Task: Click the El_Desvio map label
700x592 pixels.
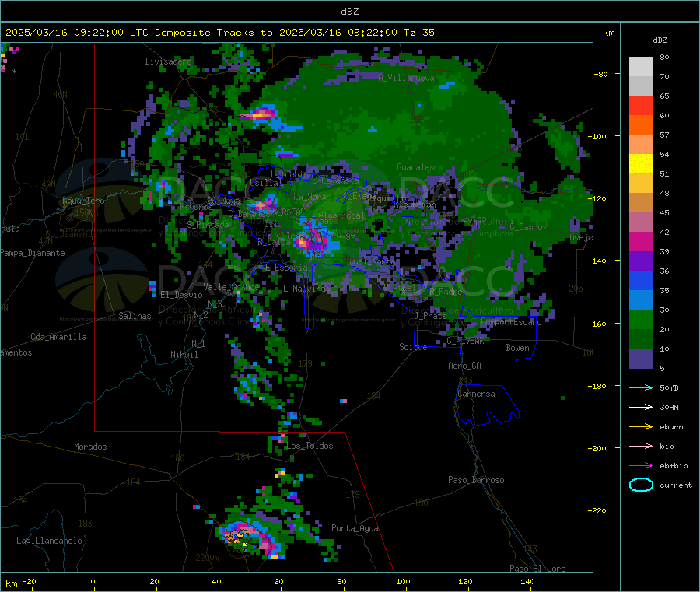Action: (182, 295)
